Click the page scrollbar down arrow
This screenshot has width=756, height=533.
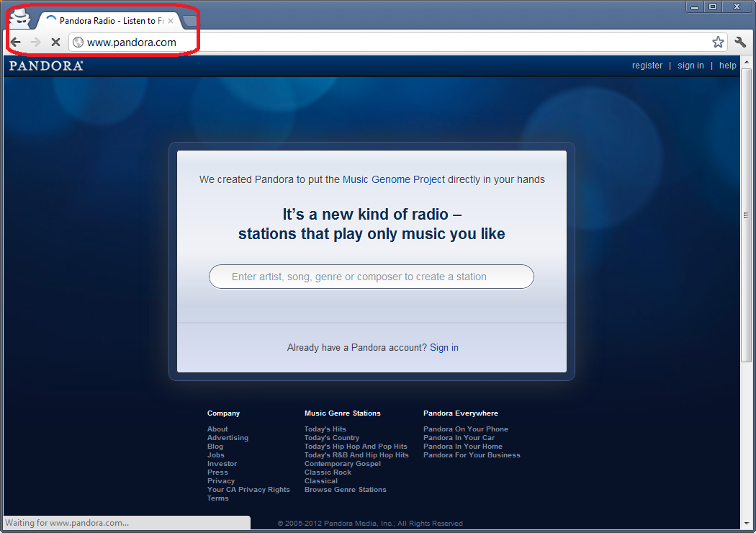(x=747, y=524)
